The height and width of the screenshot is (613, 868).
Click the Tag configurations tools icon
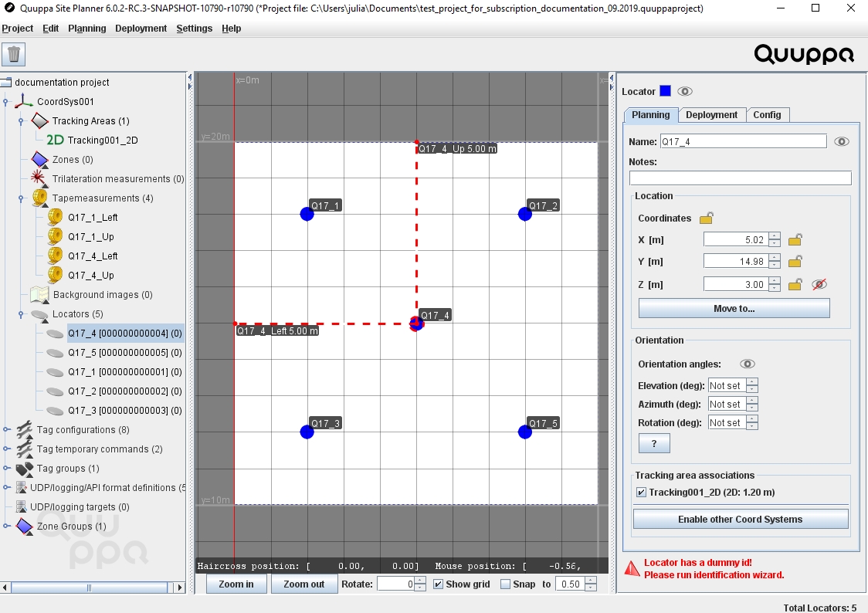point(25,429)
